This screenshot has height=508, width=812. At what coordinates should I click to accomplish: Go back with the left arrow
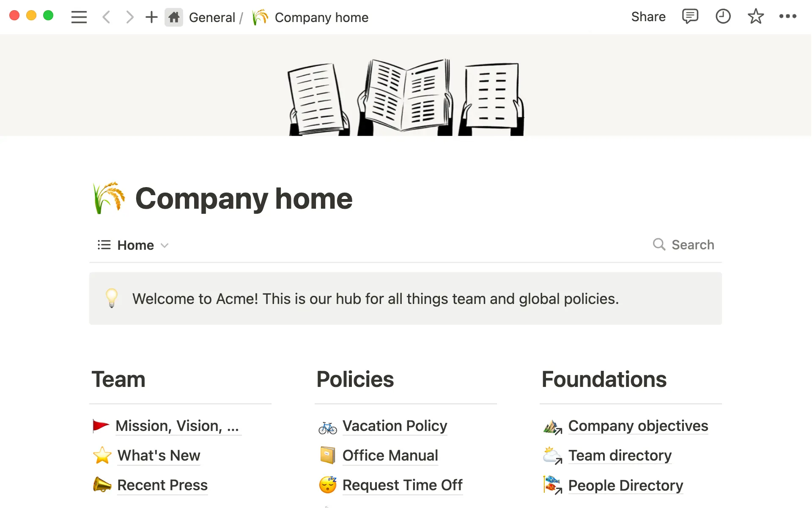point(107,17)
